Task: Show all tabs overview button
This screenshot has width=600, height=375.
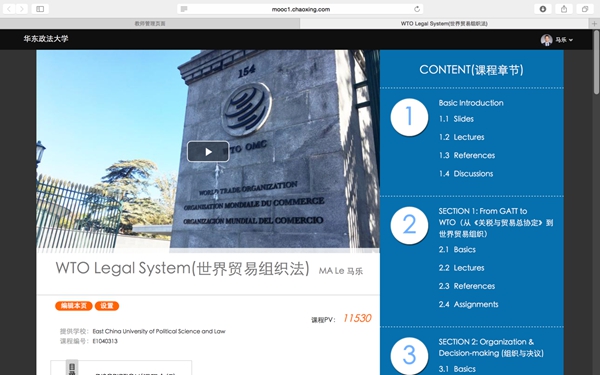Action: tap(585, 9)
